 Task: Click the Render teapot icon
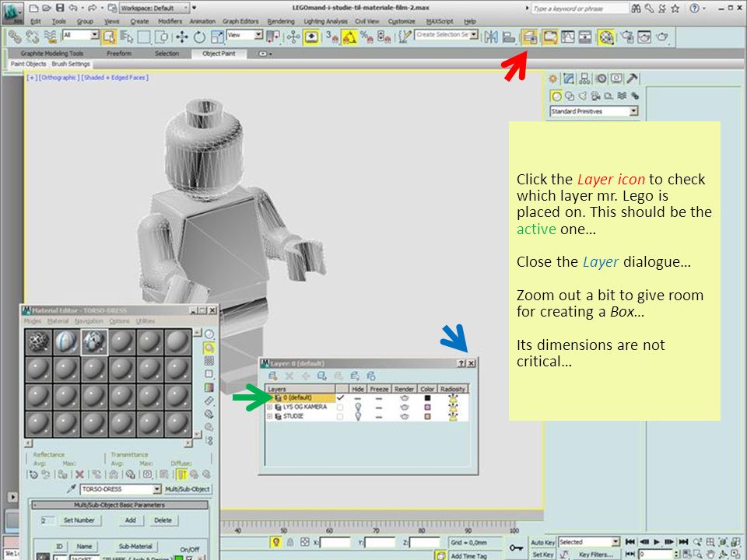[662, 37]
